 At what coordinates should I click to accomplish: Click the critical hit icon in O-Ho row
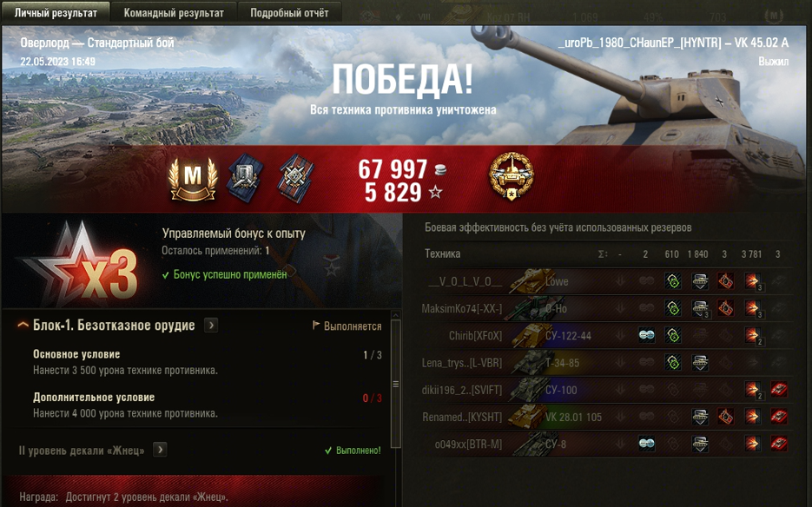(725, 308)
